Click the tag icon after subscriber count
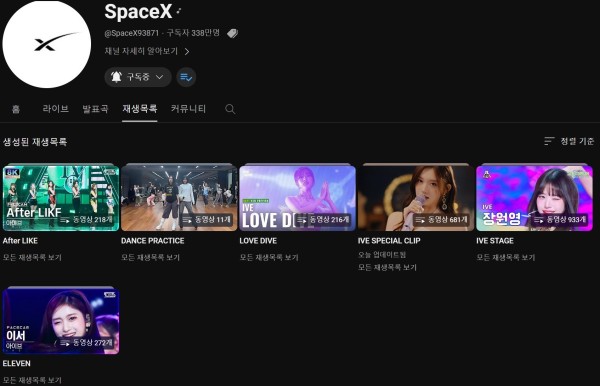The width and height of the screenshot is (600, 386). point(232,34)
